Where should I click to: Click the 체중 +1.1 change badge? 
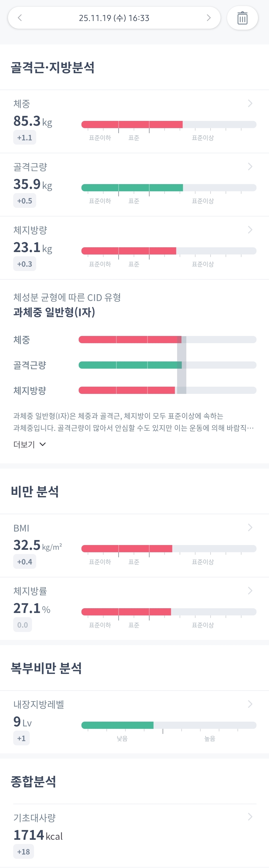click(x=25, y=137)
